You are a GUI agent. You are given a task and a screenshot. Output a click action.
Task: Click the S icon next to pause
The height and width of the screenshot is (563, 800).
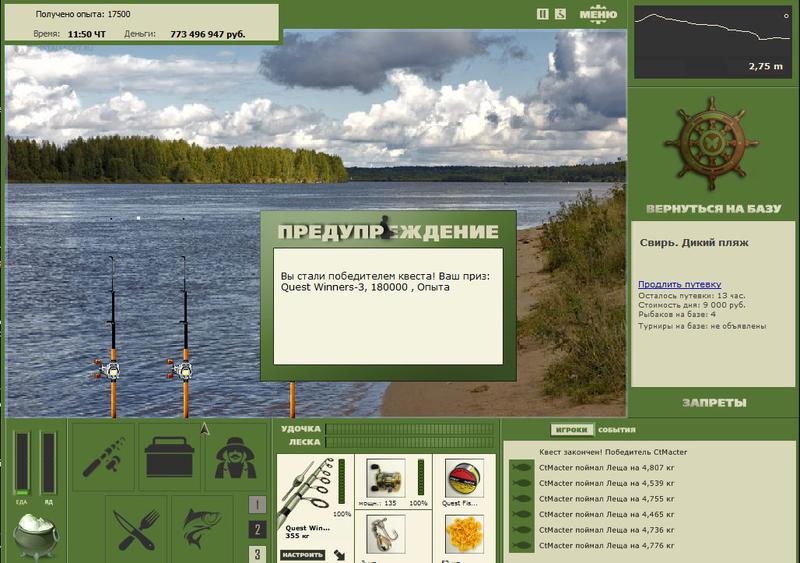(560, 14)
